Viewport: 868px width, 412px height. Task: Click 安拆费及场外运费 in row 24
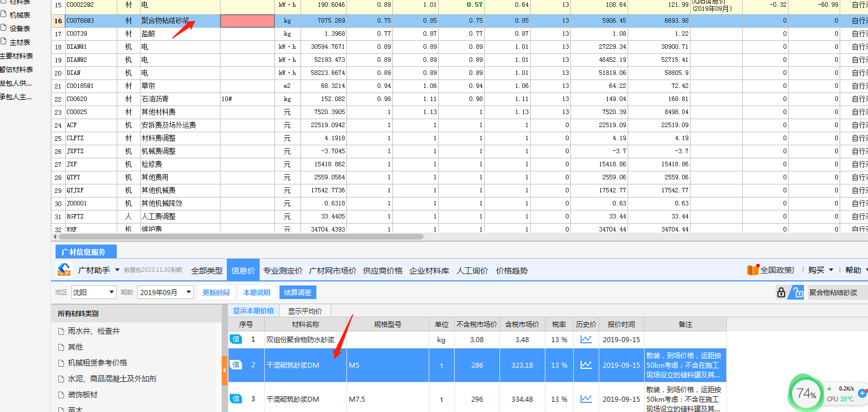tap(180, 125)
